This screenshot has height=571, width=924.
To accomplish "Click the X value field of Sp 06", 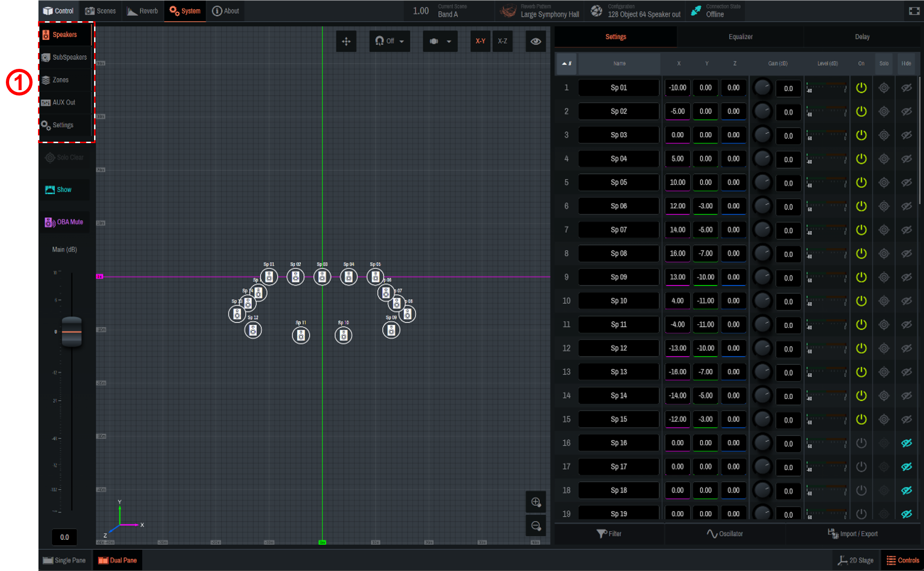I will click(x=677, y=206).
